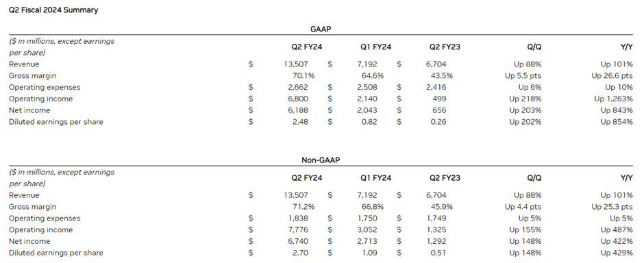Click the GAAP Q/Q column header
Image resolution: width=644 pixels, height=263 pixels.
tap(534, 47)
